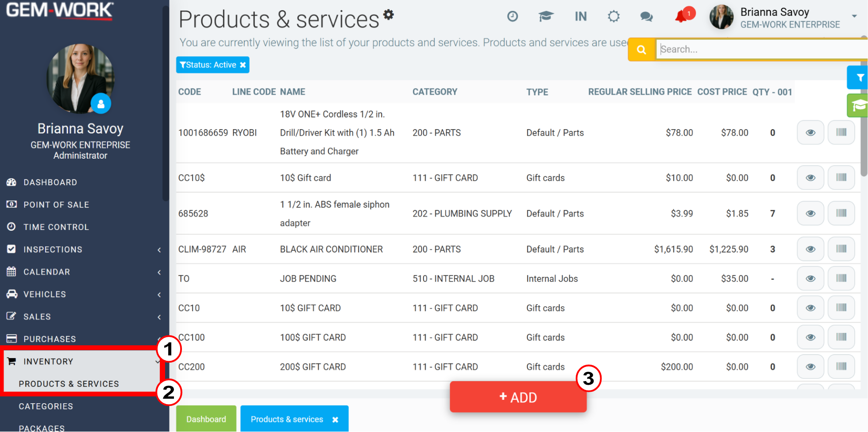Viewport: 868px width, 432px height.
Task: Click the yellow search magnifier button
Action: click(x=641, y=50)
